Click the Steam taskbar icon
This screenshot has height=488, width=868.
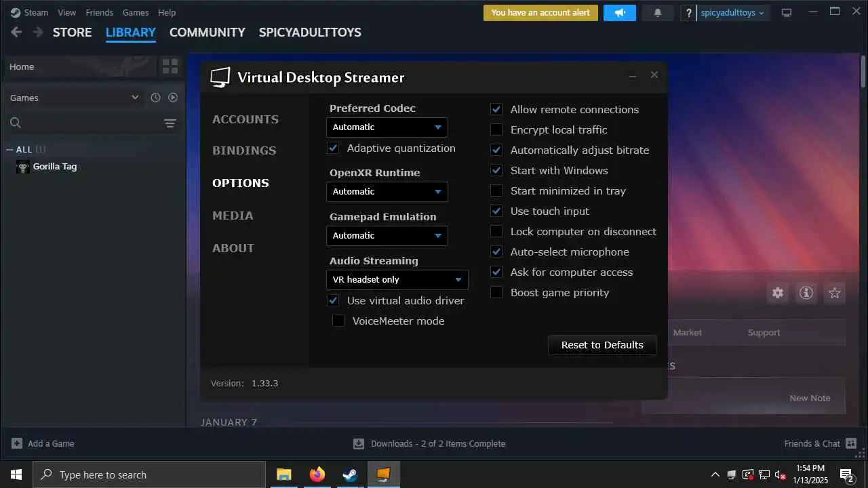click(350, 474)
